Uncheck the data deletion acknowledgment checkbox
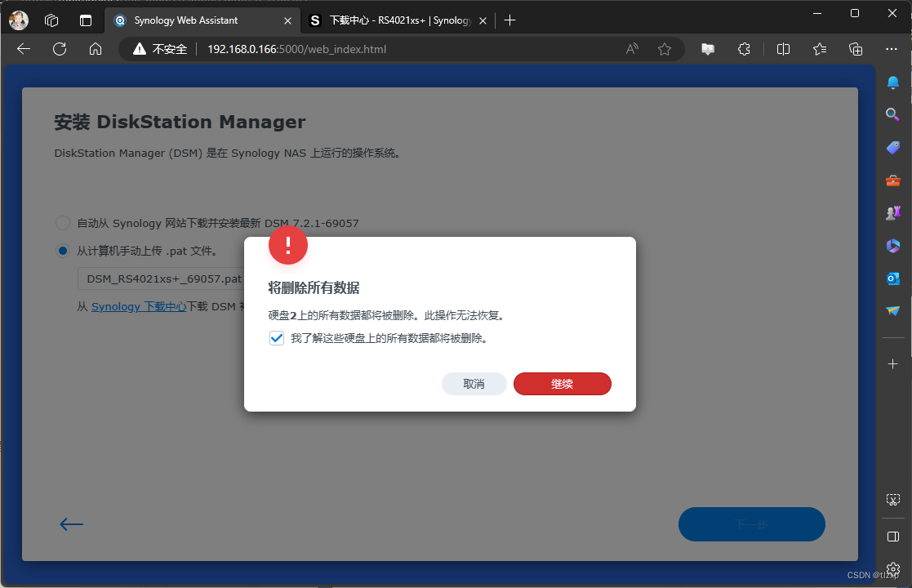The height and width of the screenshot is (588, 912). 276,338
